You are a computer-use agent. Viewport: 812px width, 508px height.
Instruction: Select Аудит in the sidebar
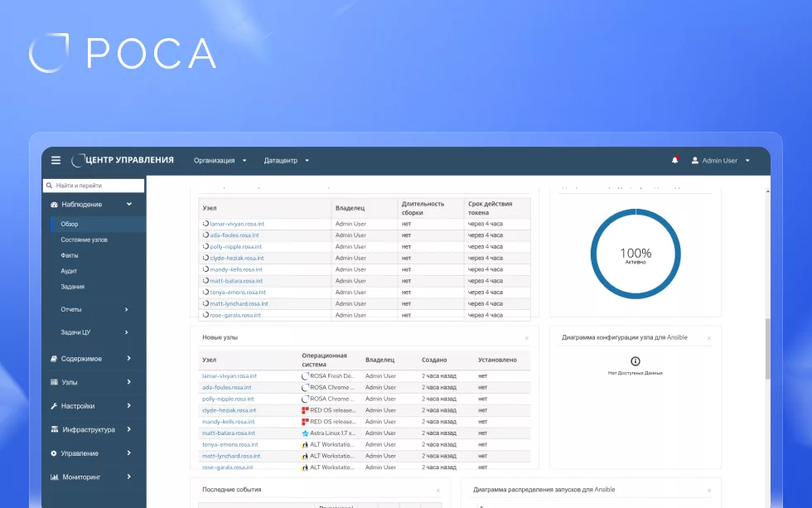69,271
